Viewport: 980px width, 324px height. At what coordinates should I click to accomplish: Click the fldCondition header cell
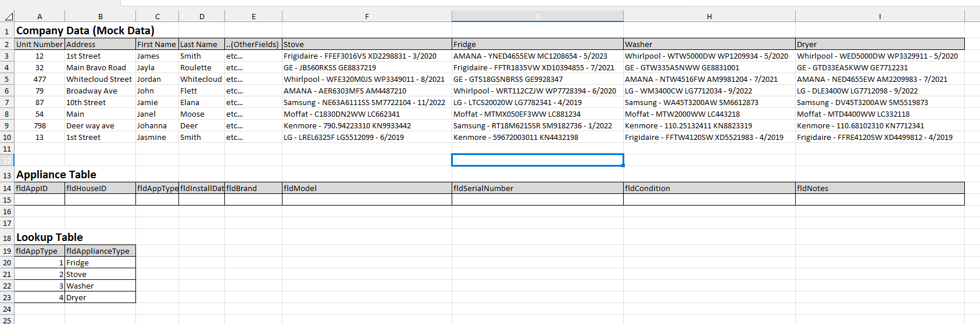pyautogui.click(x=709, y=188)
